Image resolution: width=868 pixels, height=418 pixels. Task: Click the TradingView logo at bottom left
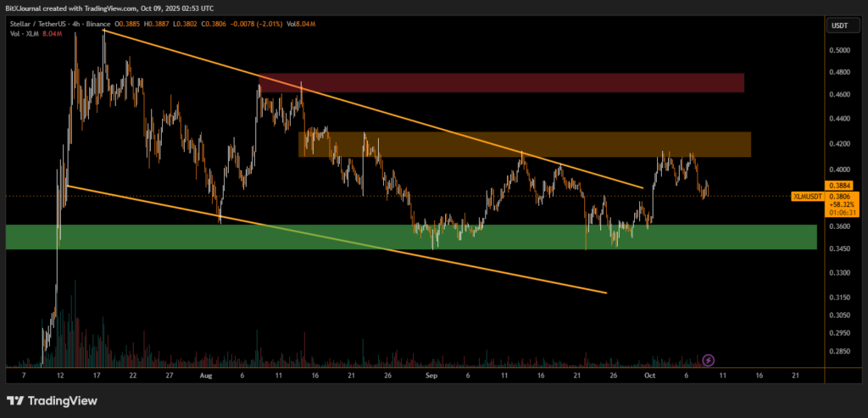tap(51, 400)
